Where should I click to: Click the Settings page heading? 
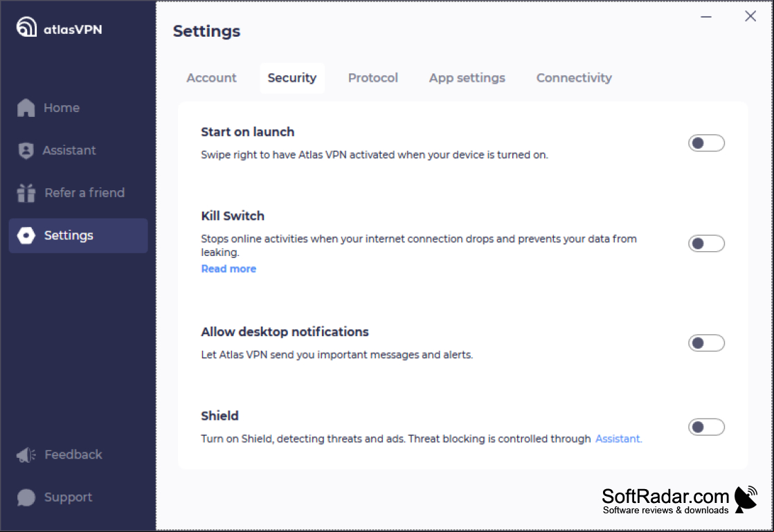pyautogui.click(x=206, y=32)
